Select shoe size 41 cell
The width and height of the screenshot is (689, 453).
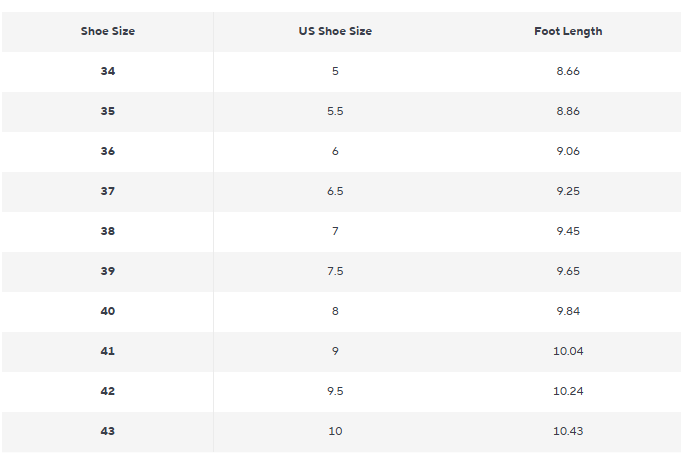(x=108, y=351)
